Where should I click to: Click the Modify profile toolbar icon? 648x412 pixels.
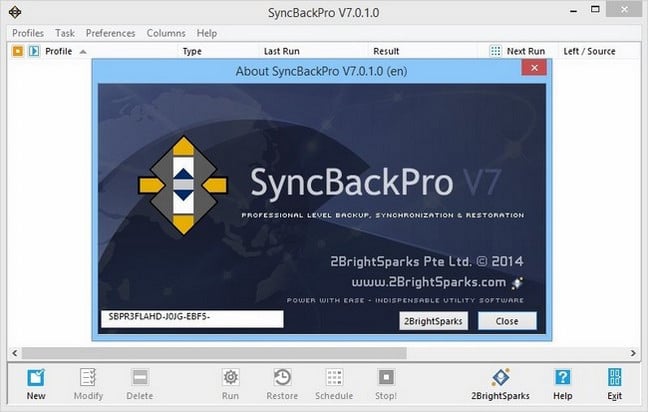point(88,377)
